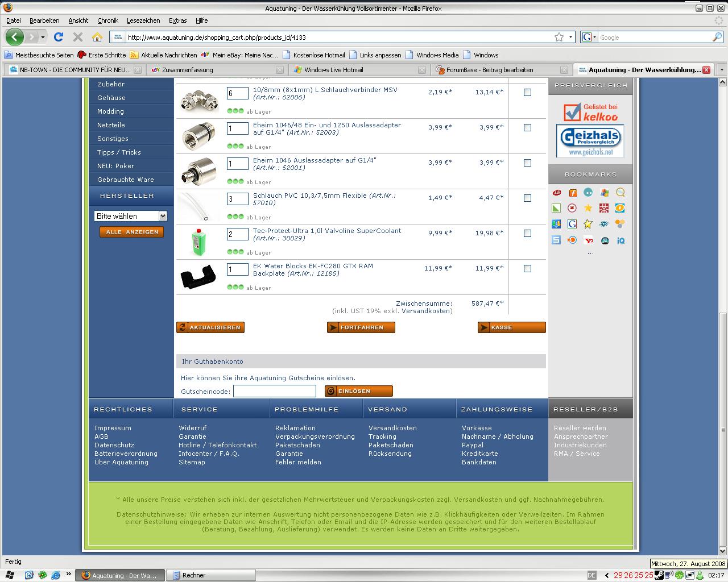The height and width of the screenshot is (582, 728).
Task: Open the Windows Start button
Action: click(10, 575)
